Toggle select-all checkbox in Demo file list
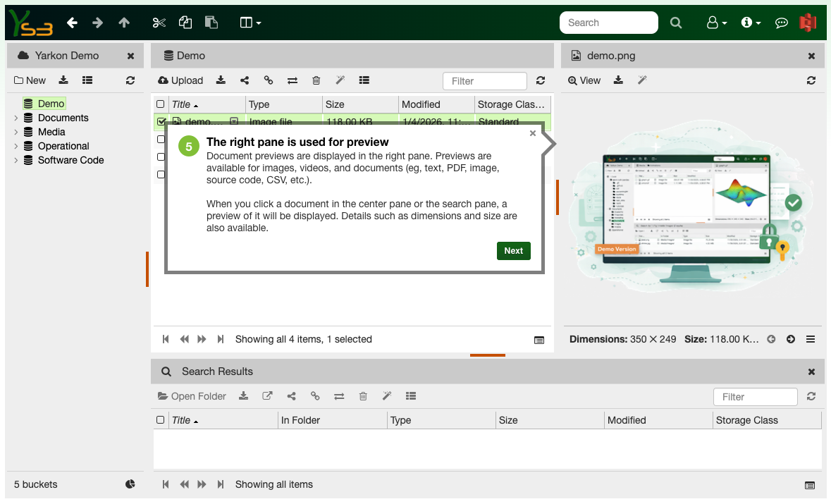Viewport: 831px width, 504px height. [161, 104]
